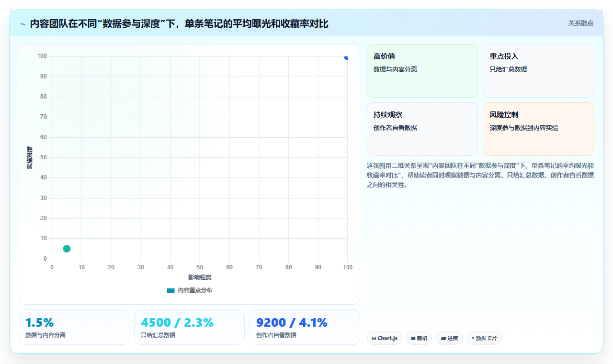Select the green scatter point near origin
613x364 pixels.
click(67, 249)
